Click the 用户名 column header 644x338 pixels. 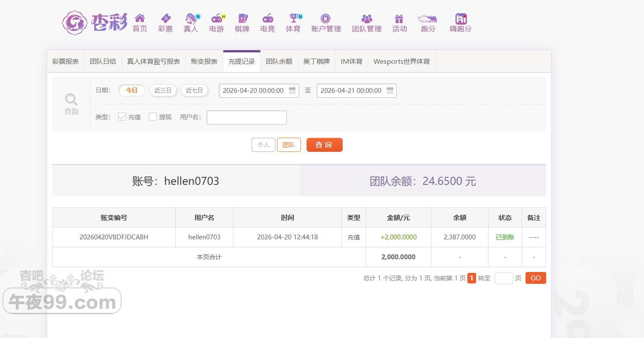(x=204, y=217)
